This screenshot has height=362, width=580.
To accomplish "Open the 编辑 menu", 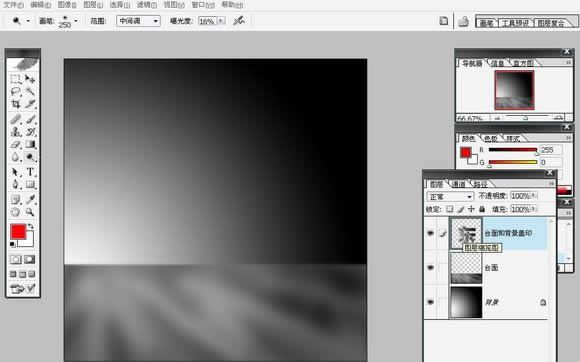I will point(40,5).
